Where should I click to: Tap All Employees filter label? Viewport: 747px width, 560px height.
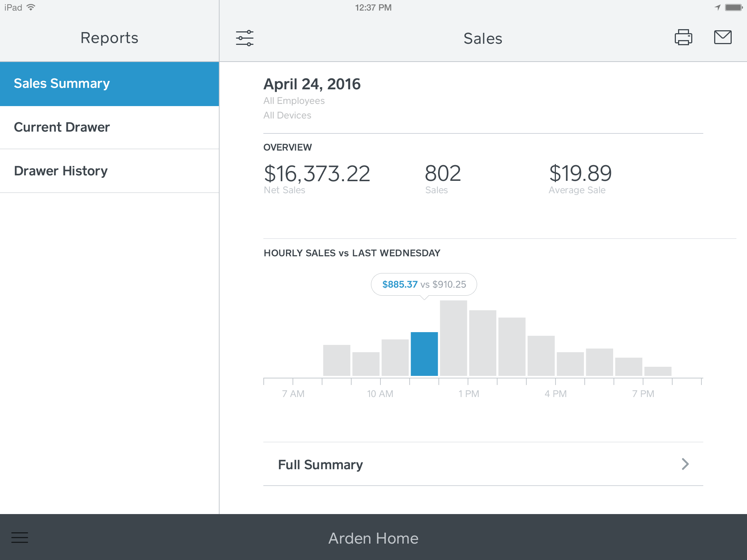tap(294, 101)
